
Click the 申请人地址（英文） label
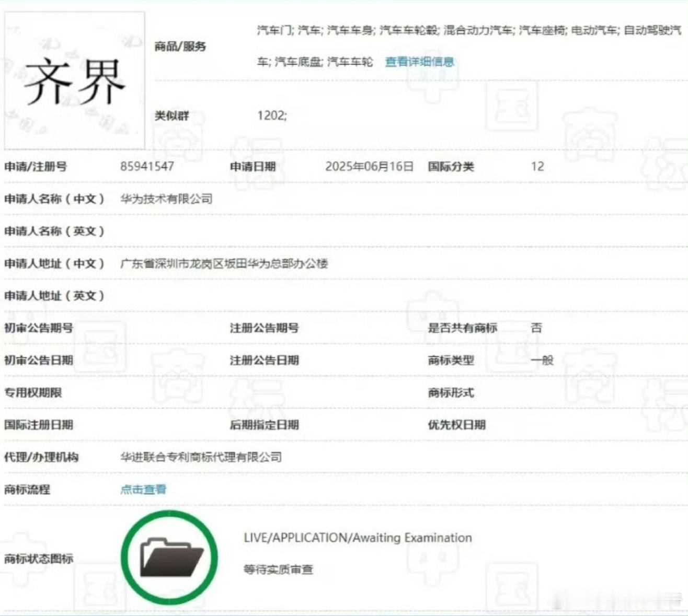point(54,296)
